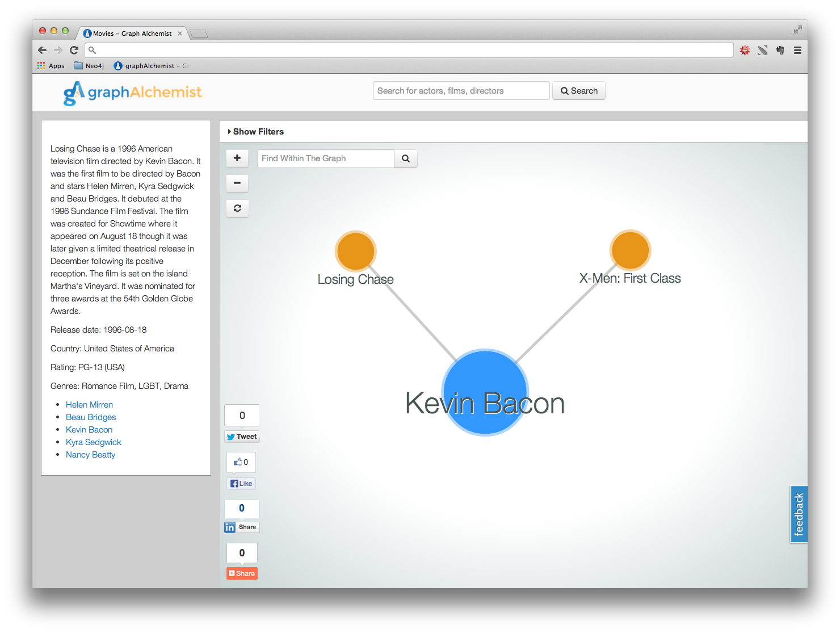Click the Tweet button
The height and width of the screenshot is (633, 840).
pos(242,437)
